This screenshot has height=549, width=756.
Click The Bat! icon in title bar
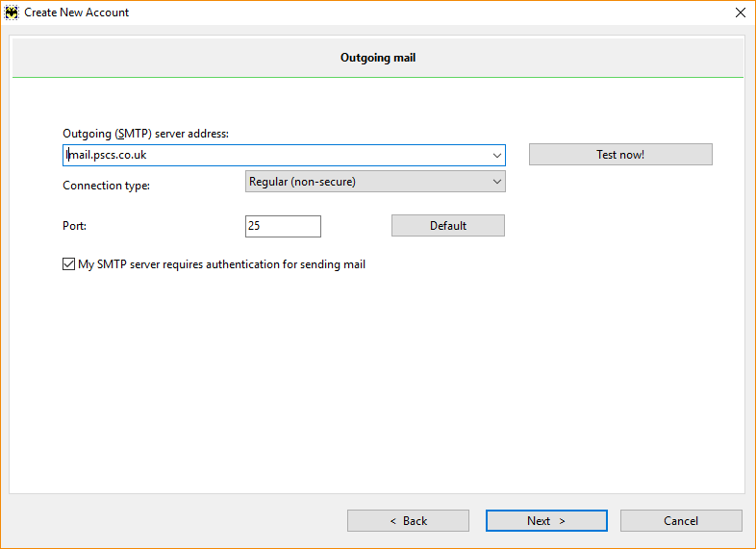[12, 12]
